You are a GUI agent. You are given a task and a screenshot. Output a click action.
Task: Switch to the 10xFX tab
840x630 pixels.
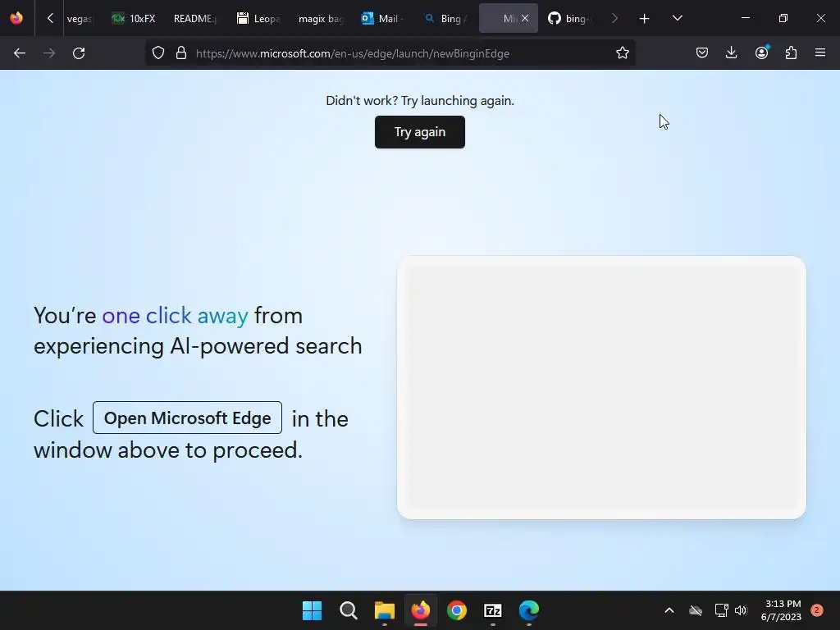(x=134, y=18)
